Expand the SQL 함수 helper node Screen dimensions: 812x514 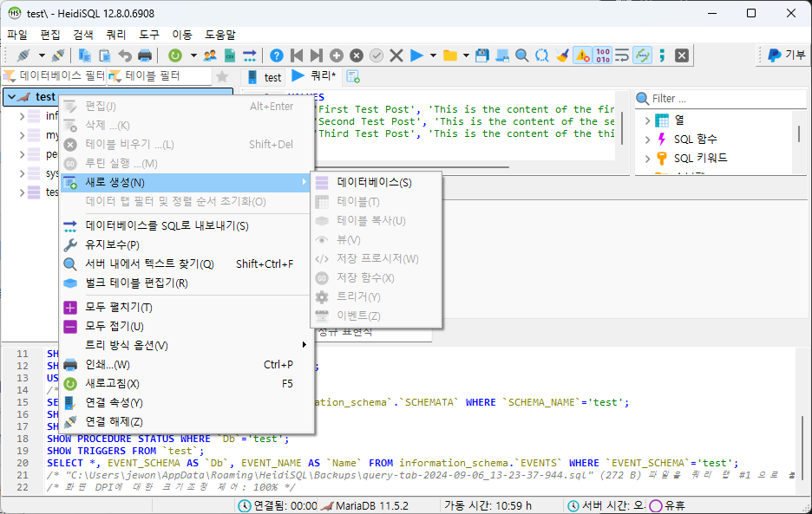pos(647,140)
